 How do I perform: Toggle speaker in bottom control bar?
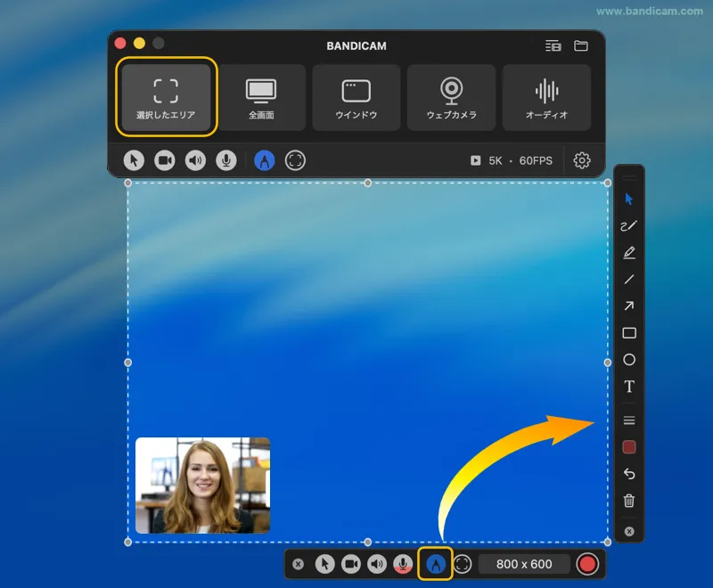pos(376,564)
